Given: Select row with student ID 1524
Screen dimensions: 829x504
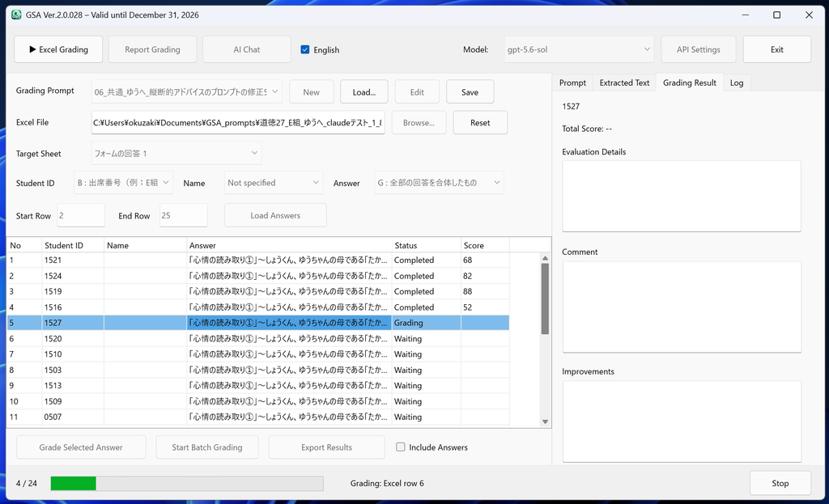Looking at the screenshot, I should click(258, 276).
